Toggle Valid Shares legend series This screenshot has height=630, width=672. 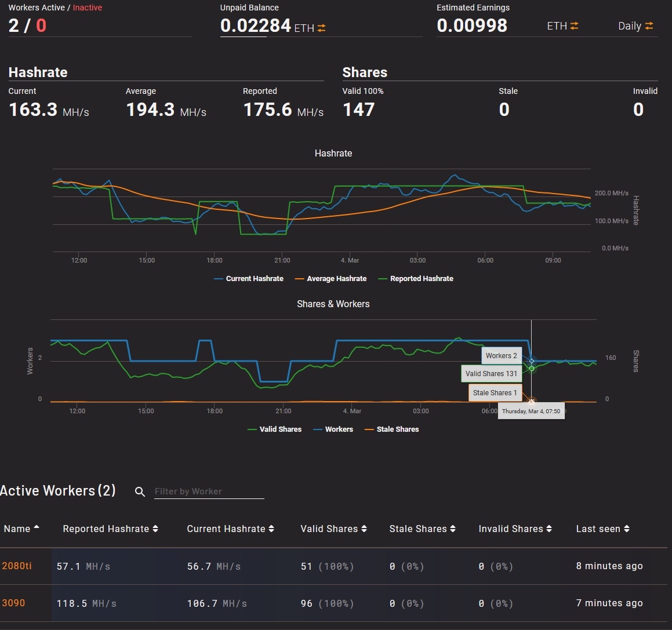(274, 429)
